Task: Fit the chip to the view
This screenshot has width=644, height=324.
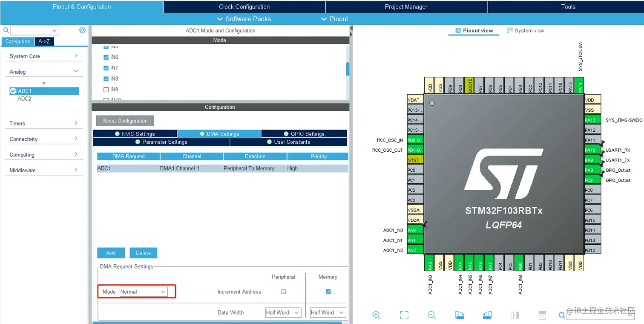Action: click(404, 315)
